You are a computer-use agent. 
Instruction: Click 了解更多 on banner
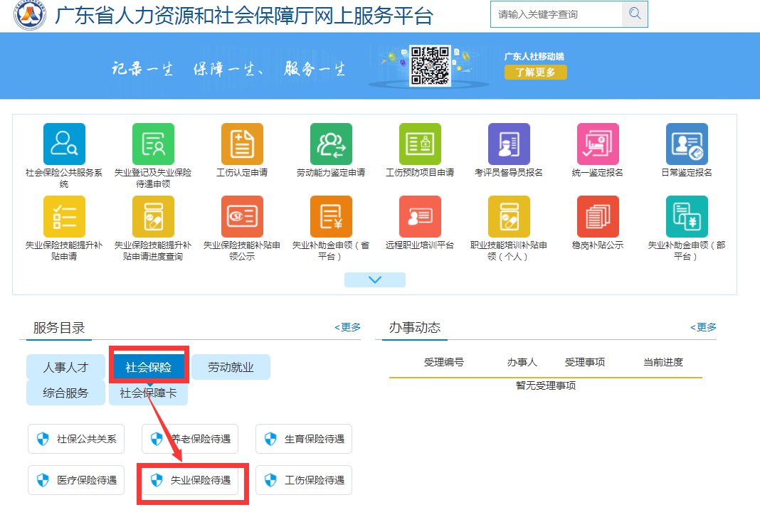click(x=535, y=73)
